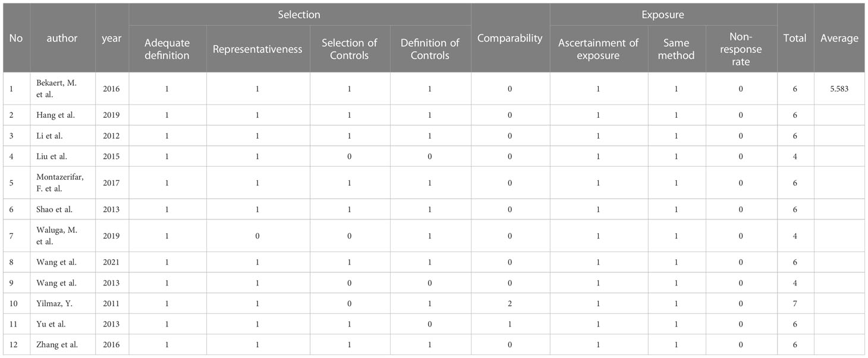Click the Adequate definition column header

pyautogui.click(x=167, y=49)
